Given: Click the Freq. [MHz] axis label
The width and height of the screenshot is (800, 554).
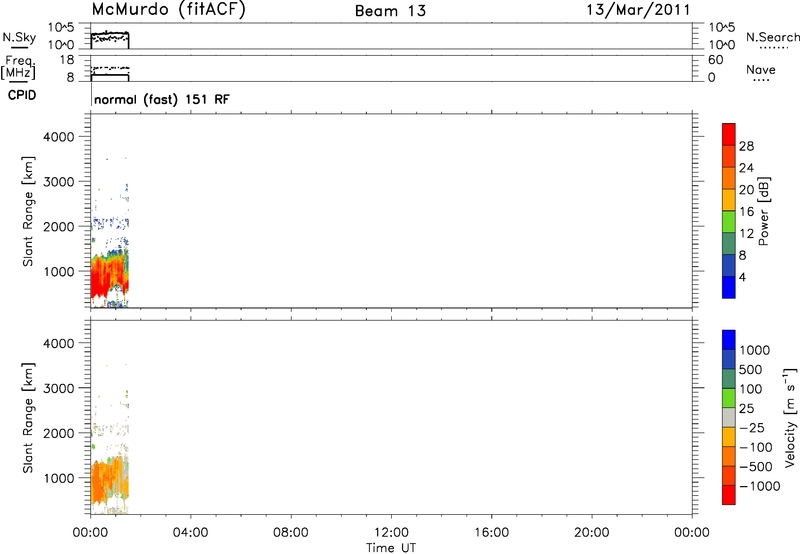Looking at the screenshot, I should click(x=18, y=67).
